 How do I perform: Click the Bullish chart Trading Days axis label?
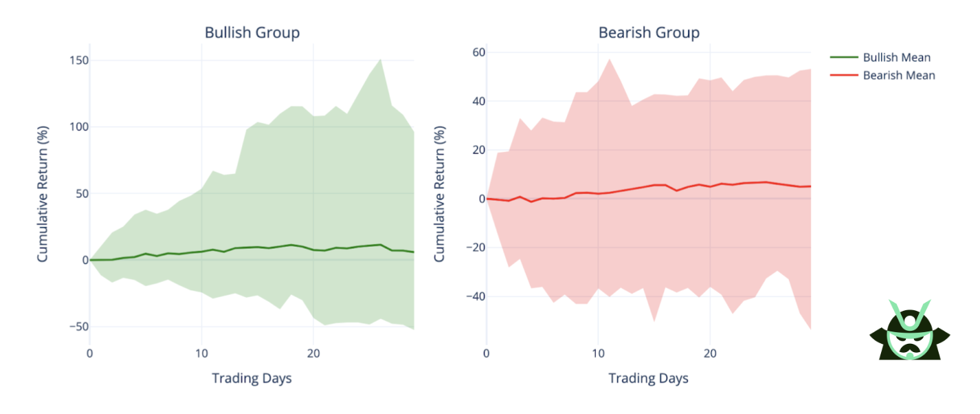coord(252,378)
